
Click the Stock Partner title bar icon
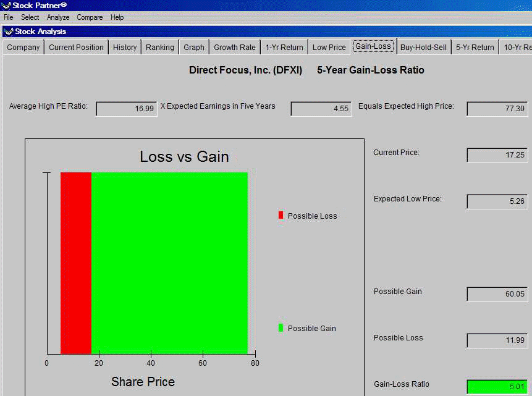(x=6, y=6)
